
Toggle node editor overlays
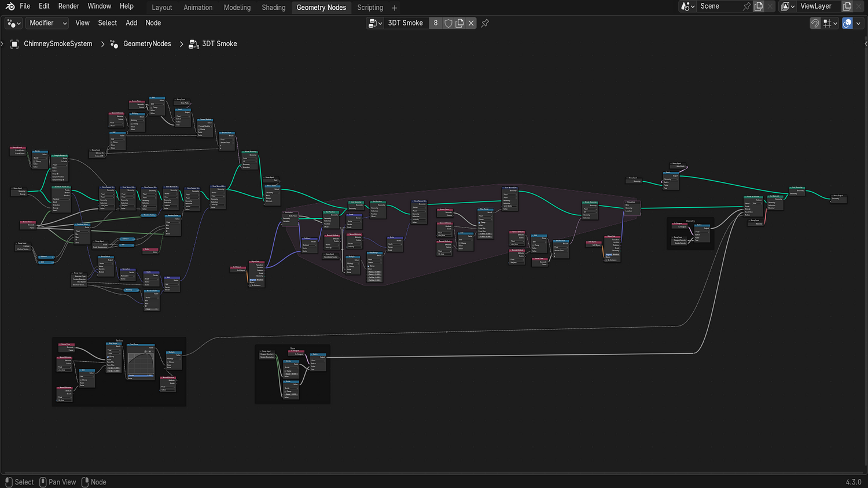[x=847, y=23]
